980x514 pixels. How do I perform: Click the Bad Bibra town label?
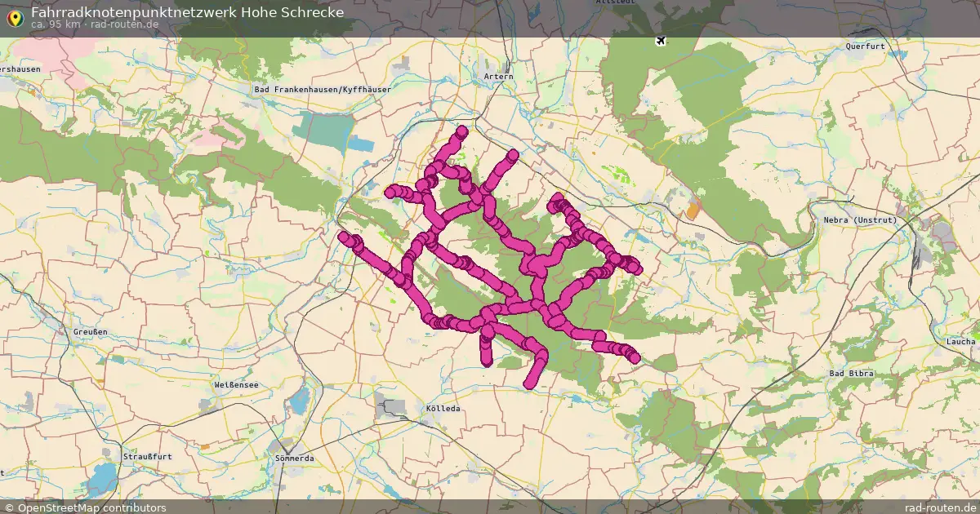pos(851,373)
